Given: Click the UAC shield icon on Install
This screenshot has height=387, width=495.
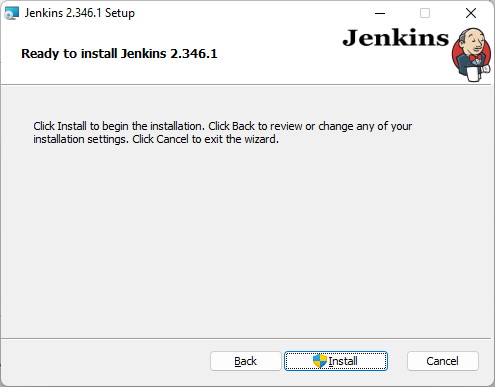Looking at the screenshot, I should pyautogui.click(x=320, y=361).
